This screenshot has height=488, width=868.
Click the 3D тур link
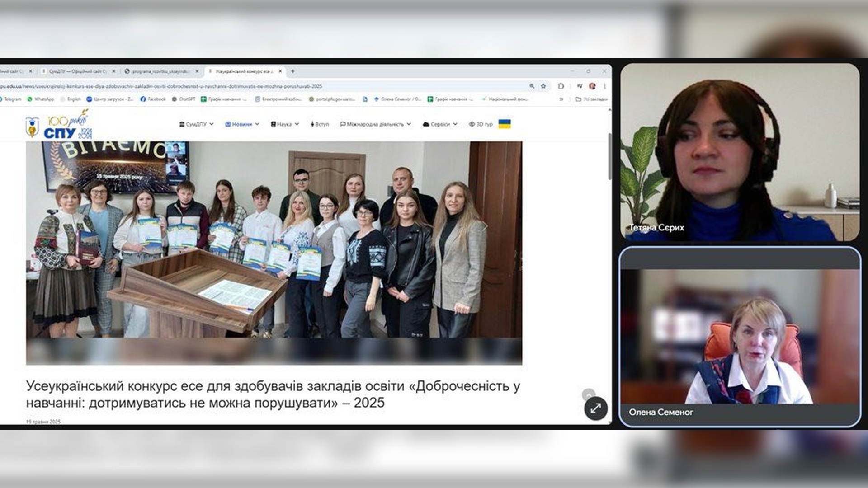481,124
